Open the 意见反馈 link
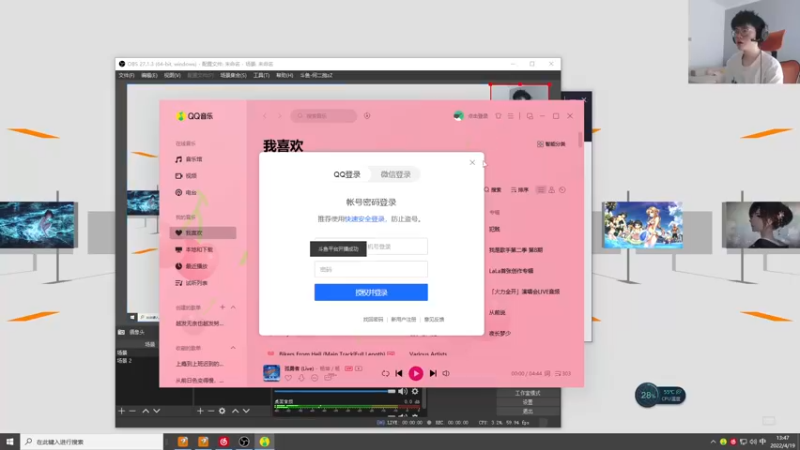This screenshot has width=800, height=450. [434, 319]
